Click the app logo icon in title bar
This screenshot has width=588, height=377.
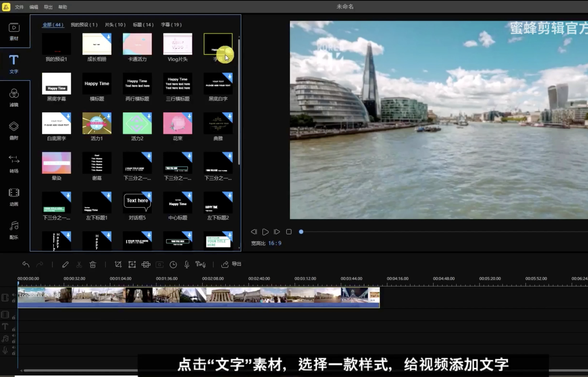(6, 7)
